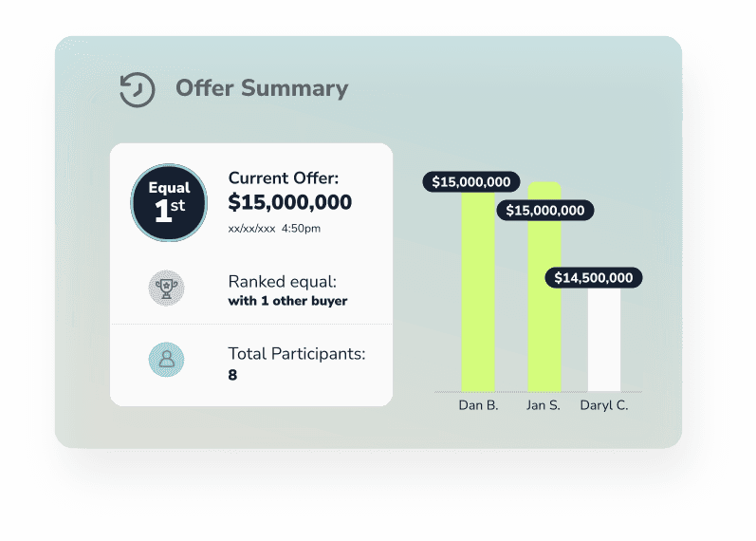This screenshot has height=541, width=756.
Task: Click the 4:50pm timestamp
Action: click(301, 229)
